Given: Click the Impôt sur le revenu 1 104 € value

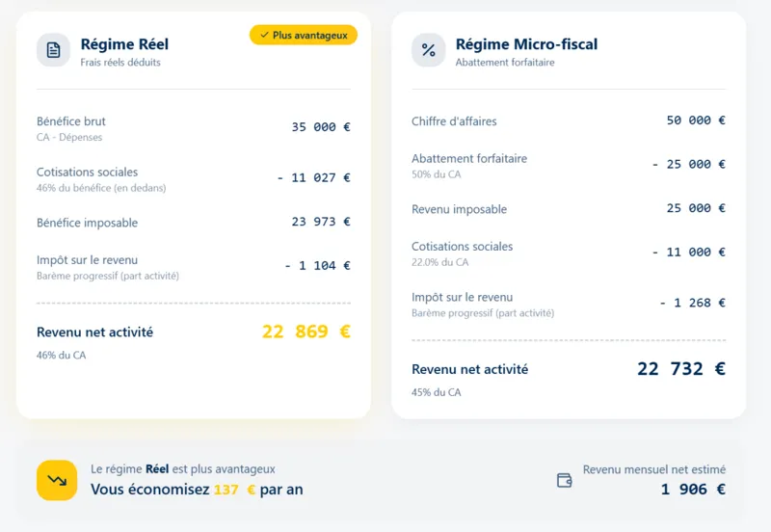Looking at the screenshot, I should pyautogui.click(x=317, y=266).
